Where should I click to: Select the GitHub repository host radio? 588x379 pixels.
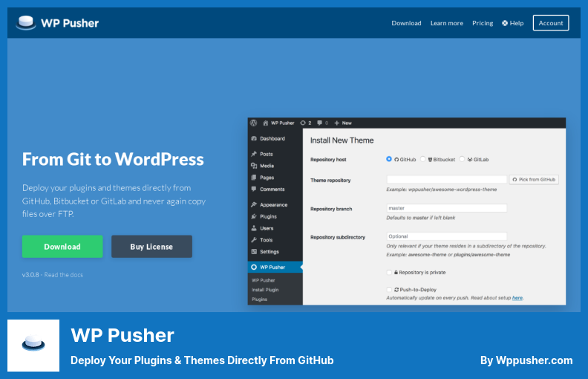point(389,159)
